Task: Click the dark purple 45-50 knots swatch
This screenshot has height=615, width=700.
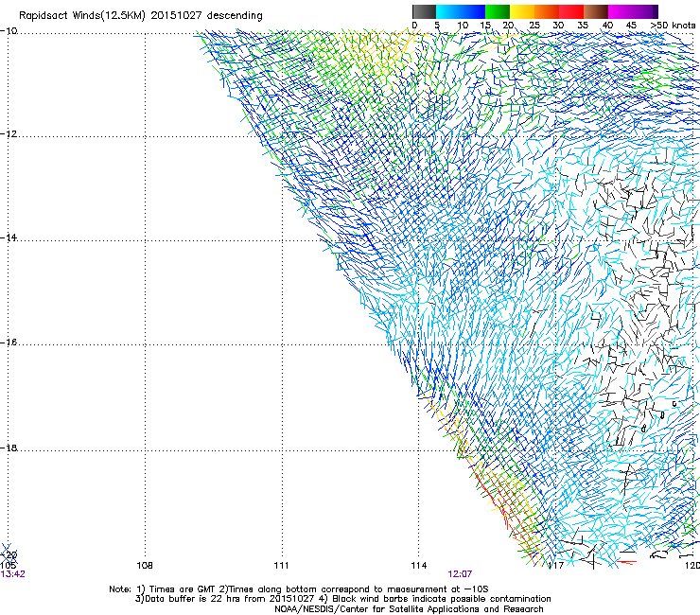Action: [x=645, y=11]
